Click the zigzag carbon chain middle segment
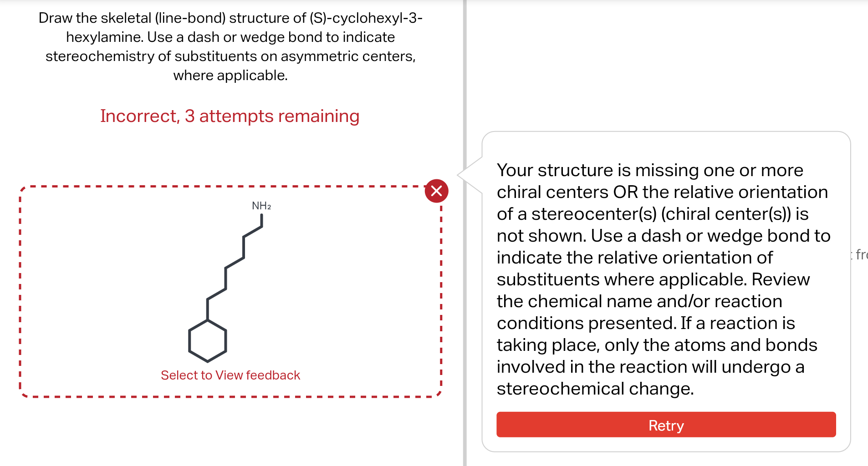 (x=235, y=263)
